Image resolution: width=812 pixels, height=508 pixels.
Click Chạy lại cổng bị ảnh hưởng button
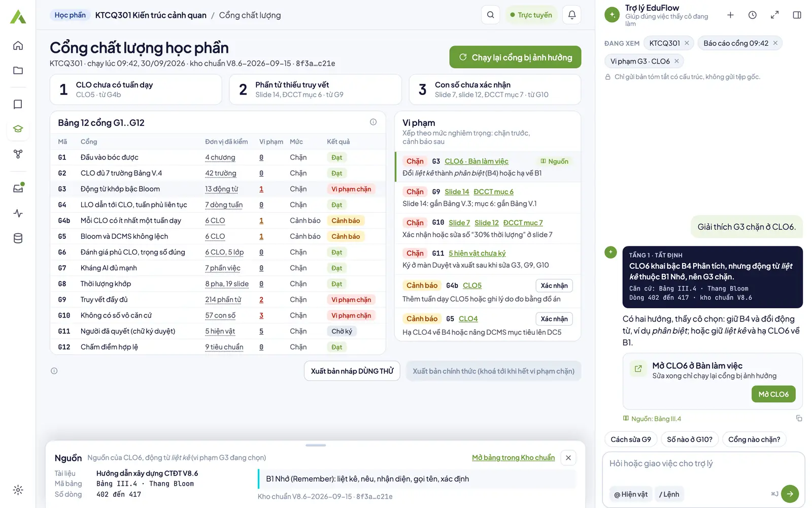[515, 57]
